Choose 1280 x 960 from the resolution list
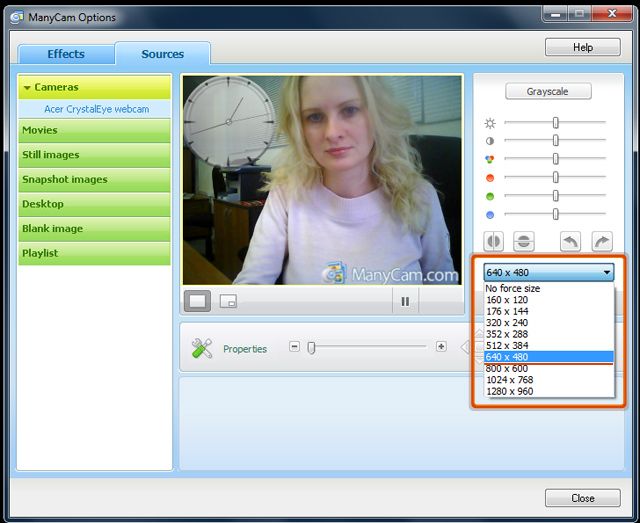 coord(509,391)
